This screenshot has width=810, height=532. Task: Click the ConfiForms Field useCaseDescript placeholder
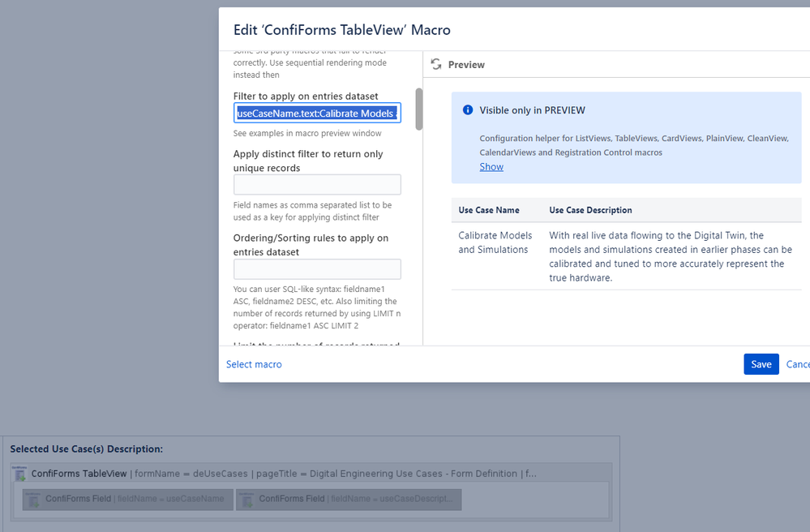349,500
